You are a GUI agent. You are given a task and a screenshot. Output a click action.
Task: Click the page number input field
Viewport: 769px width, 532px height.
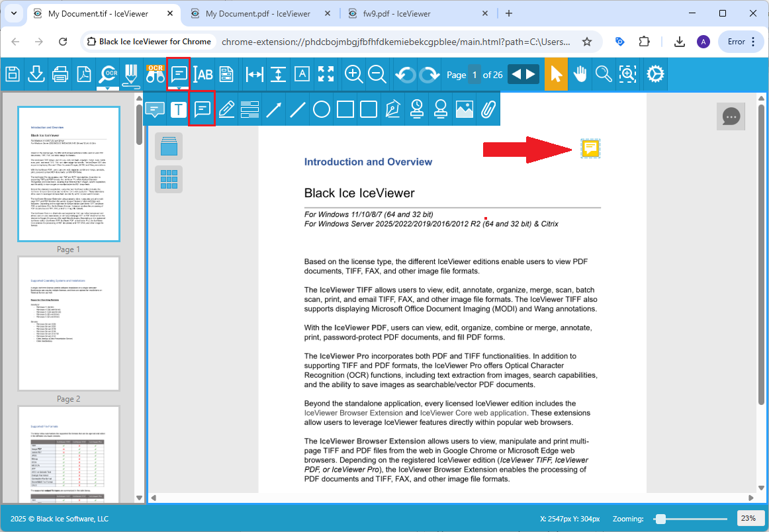[475, 75]
